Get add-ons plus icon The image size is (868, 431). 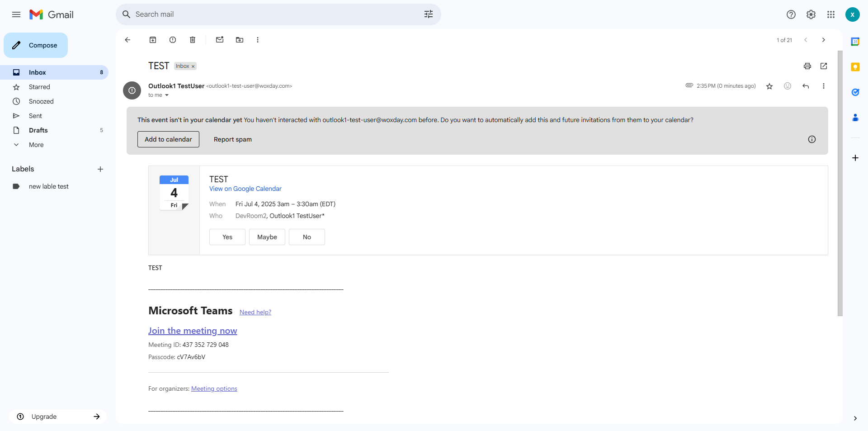click(855, 158)
